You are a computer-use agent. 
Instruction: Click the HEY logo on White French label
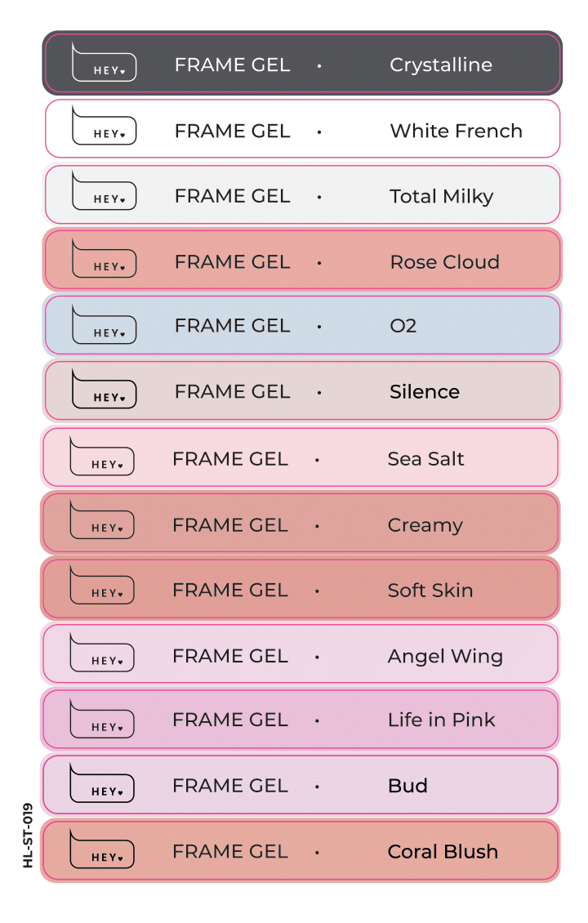[x=105, y=126]
